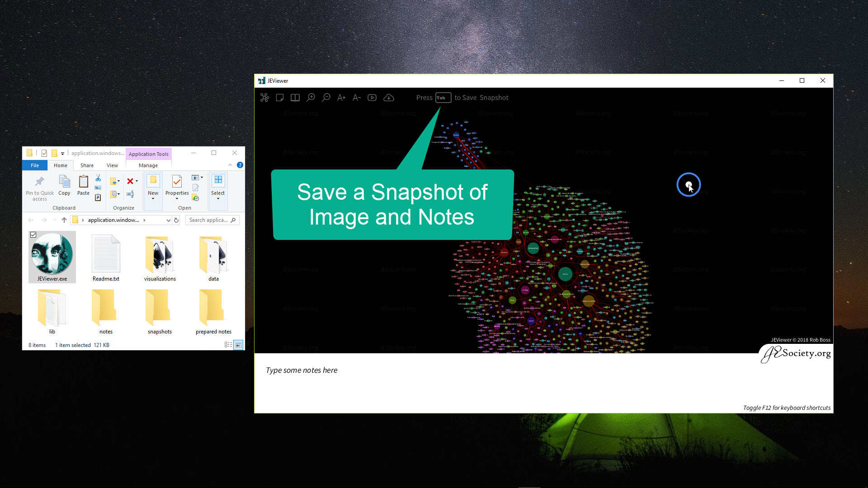Click the Refresh button next to address bar
Viewport: 868px width, 488px height.
click(176, 220)
